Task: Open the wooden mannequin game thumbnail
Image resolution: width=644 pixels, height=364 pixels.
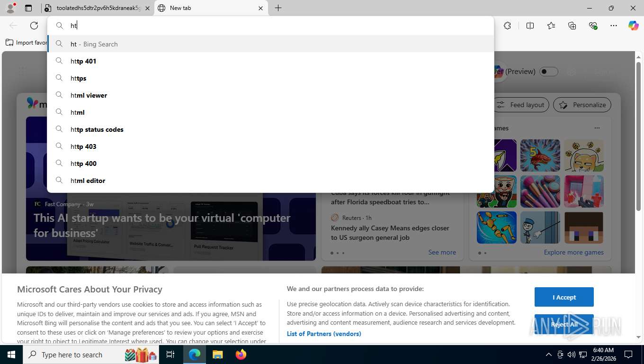Action: click(497, 227)
